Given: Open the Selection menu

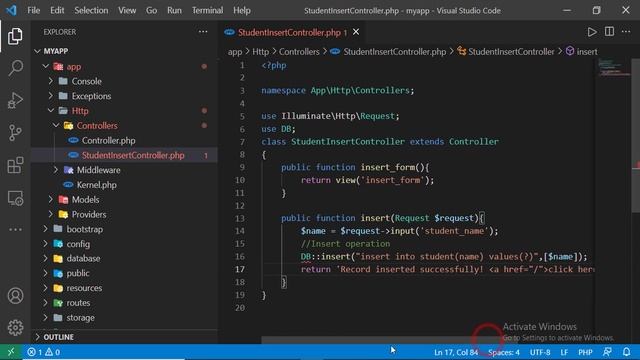Looking at the screenshot, I should 91,10.
